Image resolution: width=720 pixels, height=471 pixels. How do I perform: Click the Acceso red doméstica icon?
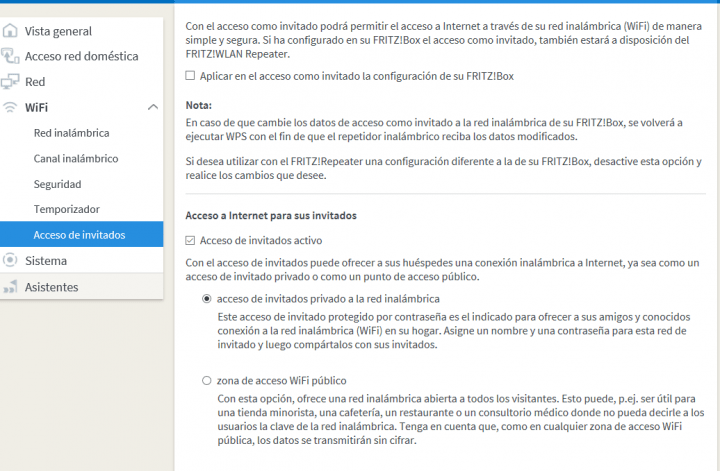tap(10, 56)
